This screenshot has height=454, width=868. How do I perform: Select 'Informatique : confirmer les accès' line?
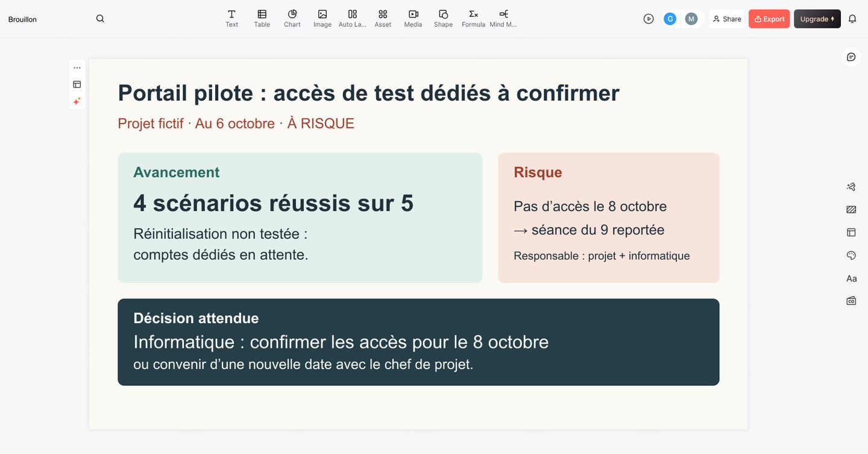[x=341, y=342]
